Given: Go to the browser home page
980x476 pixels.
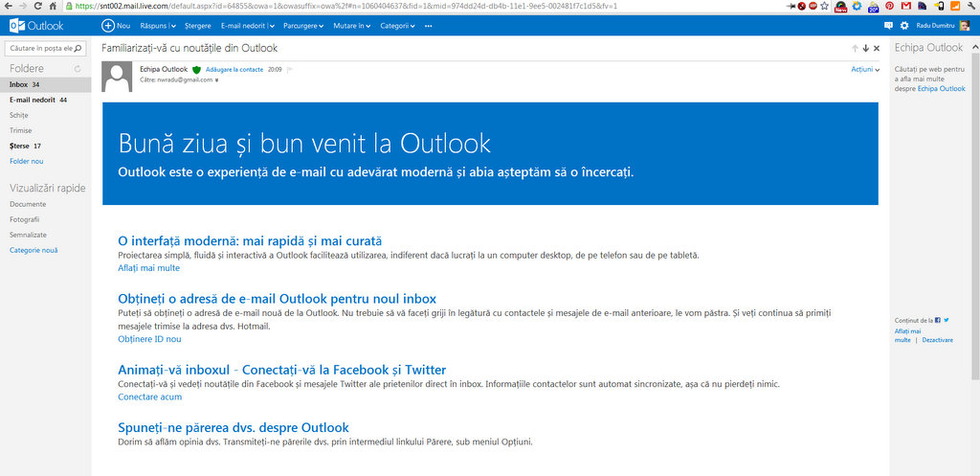Looking at the screenshot, I should point(54,6).
